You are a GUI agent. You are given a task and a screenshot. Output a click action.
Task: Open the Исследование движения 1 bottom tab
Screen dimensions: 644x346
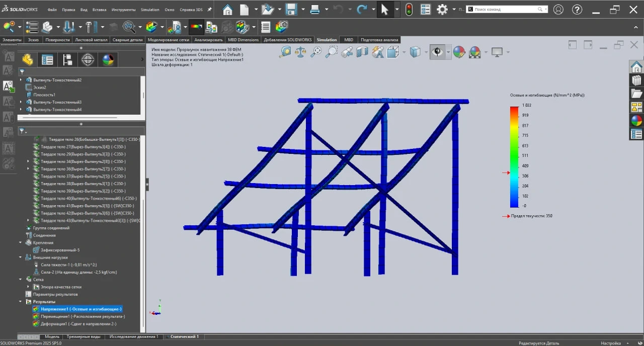point(134,336)
